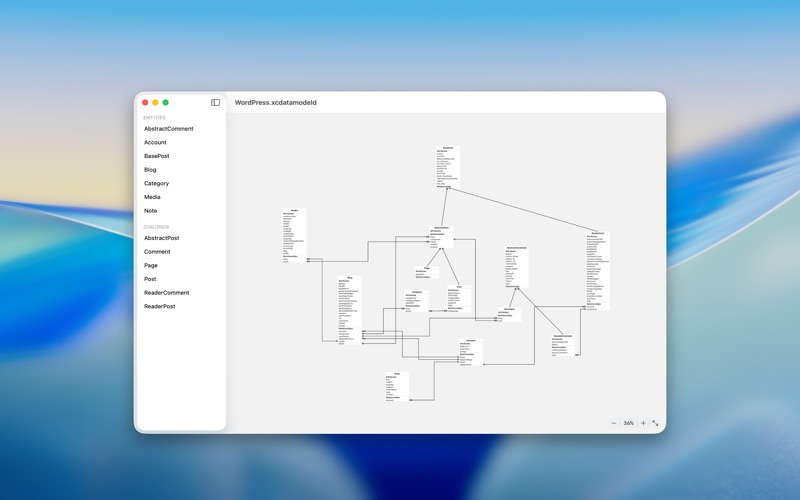Open ReaderPost from the sidebar list

[159, 307]
